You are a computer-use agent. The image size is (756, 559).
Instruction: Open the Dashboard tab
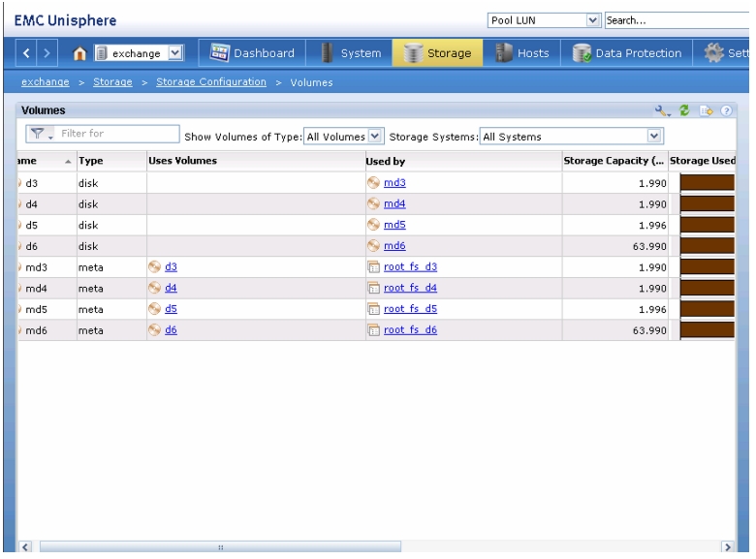click(252, 53)
